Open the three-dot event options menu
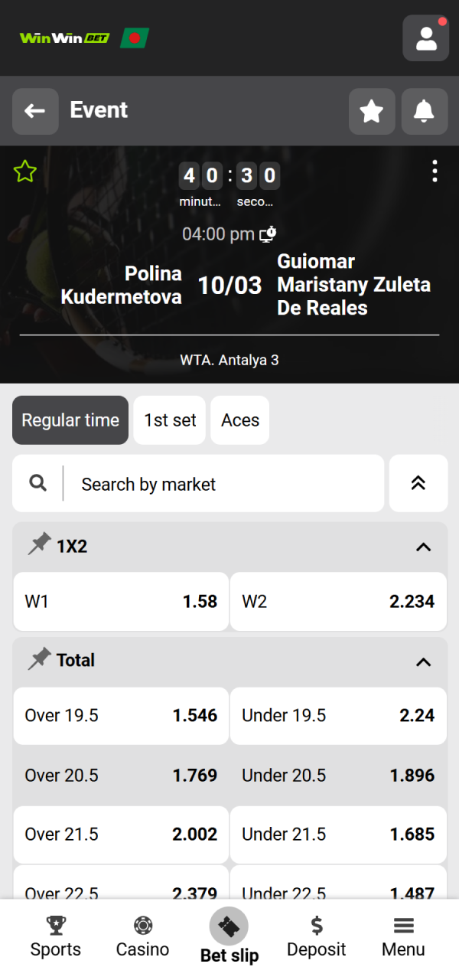The width and height of the screenshot is (459, 980). [435, 171]
